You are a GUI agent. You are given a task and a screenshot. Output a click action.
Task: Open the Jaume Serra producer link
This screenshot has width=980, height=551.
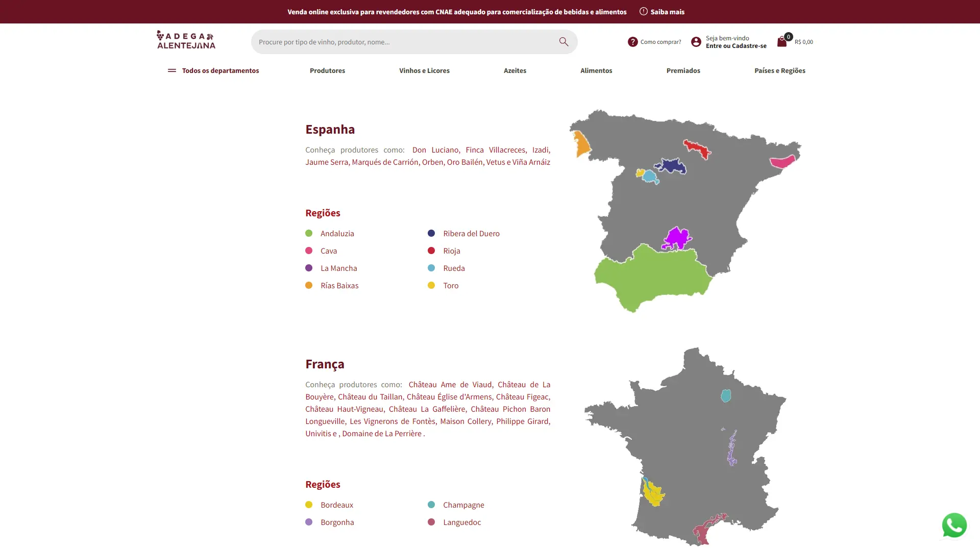click(327, 162)
